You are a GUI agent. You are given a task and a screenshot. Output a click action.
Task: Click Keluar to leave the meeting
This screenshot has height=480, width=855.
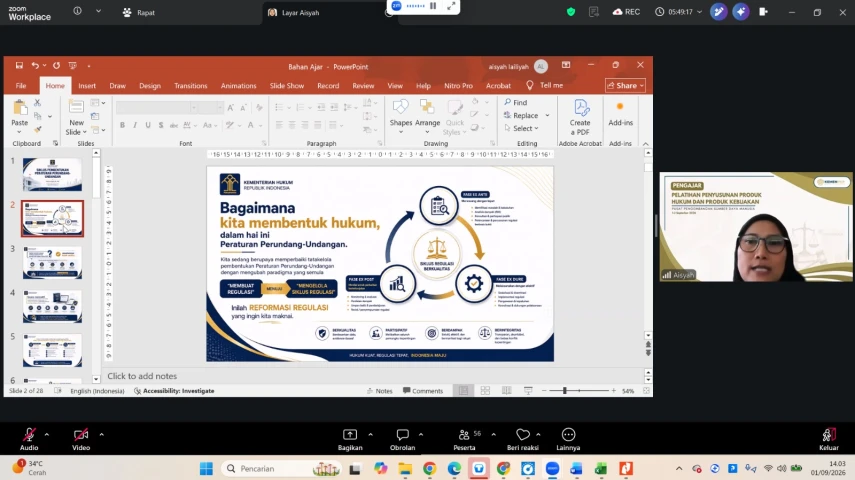coord(828,439)
